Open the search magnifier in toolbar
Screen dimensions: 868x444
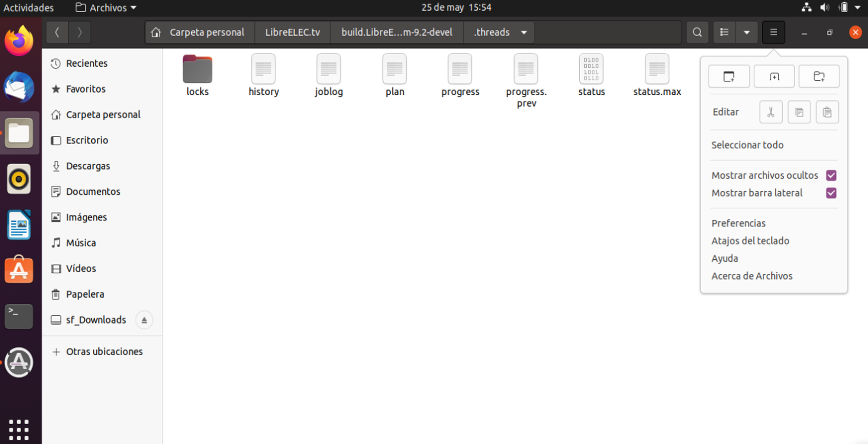(x=697, y=33)
